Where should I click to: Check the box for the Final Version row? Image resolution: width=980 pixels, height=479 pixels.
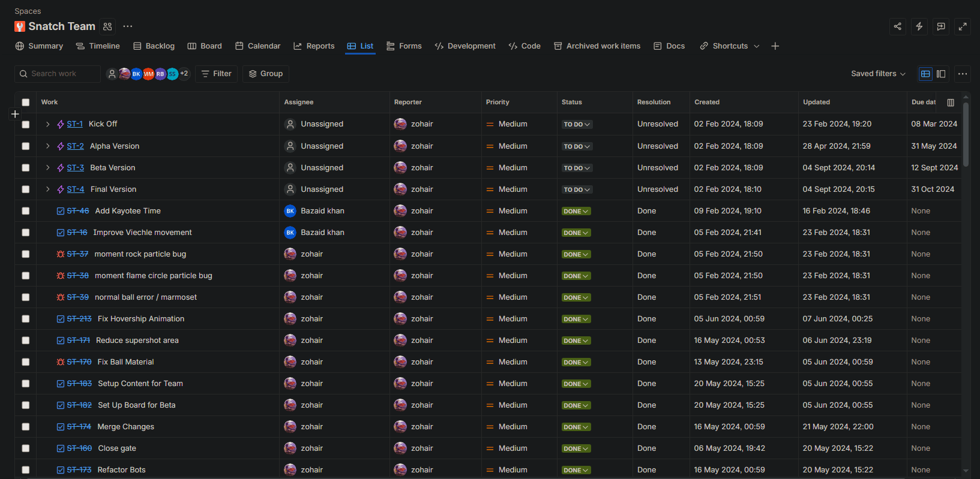click(x=26, y=189)
